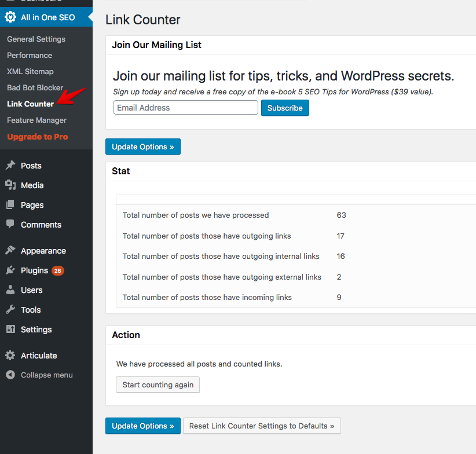Click "Total number of posts we have processed"
This screenshot has height=454, width=476.
(196, 215)
